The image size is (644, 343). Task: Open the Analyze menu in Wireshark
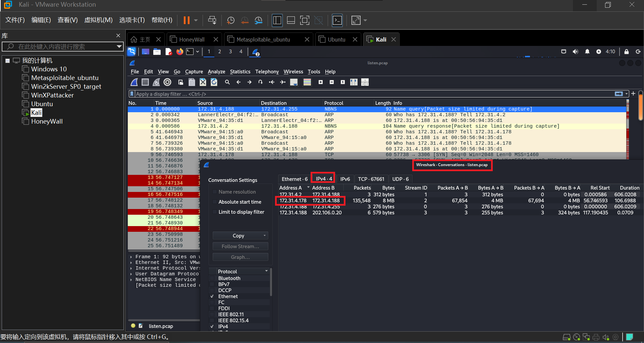coord(216,72)
